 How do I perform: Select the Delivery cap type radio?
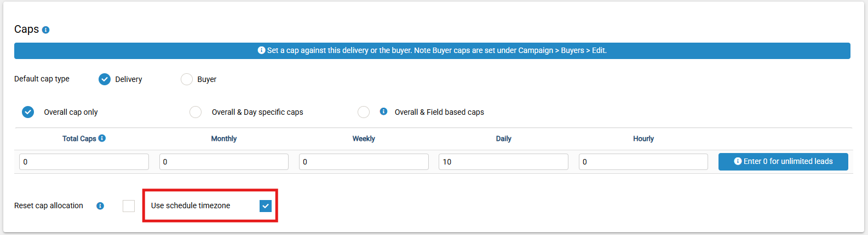[105, 79]
